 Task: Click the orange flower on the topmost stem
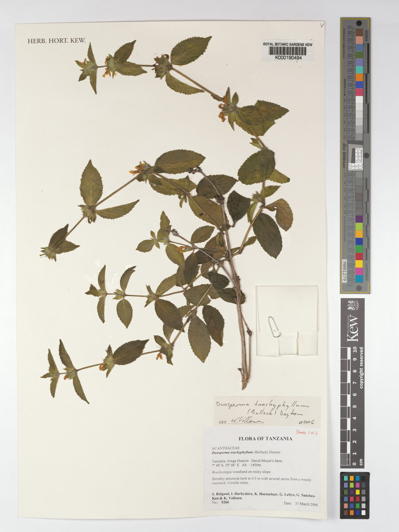[x=106, y=73]
